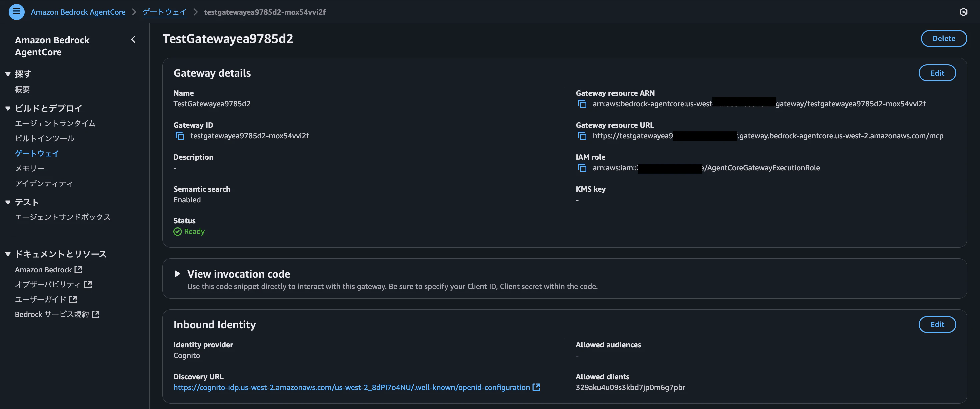Open the hamburger navigation menu
Image resolution: width=980 pixels, height=409 pixels.
[x=16, y=12]
